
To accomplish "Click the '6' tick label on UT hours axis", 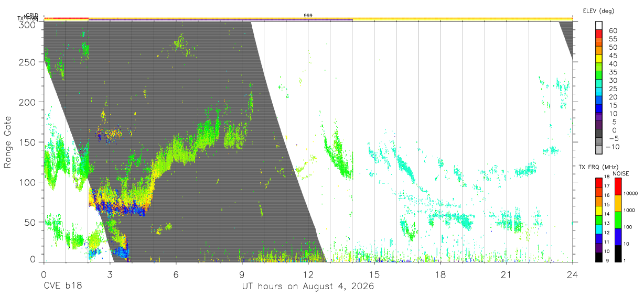I will click(176, 274).
